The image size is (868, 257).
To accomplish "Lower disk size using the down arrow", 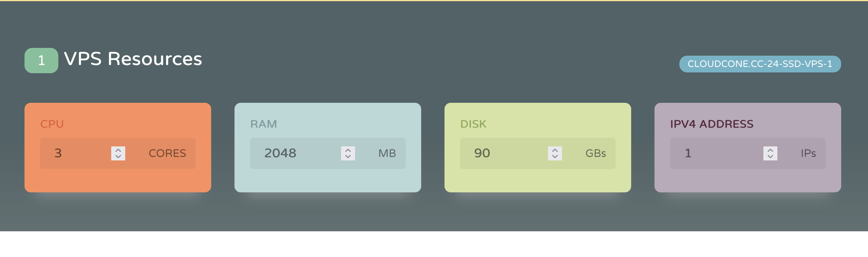I will coord(555,157).
